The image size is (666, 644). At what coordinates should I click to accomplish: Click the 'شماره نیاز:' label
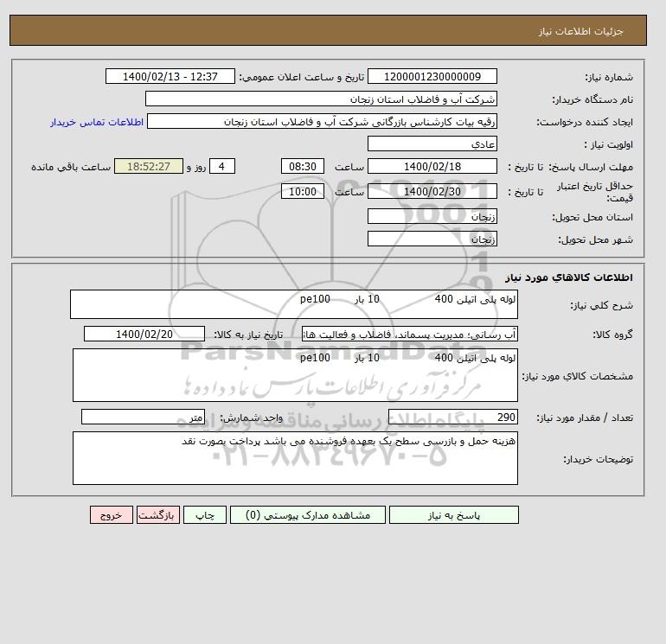[609, 77]
